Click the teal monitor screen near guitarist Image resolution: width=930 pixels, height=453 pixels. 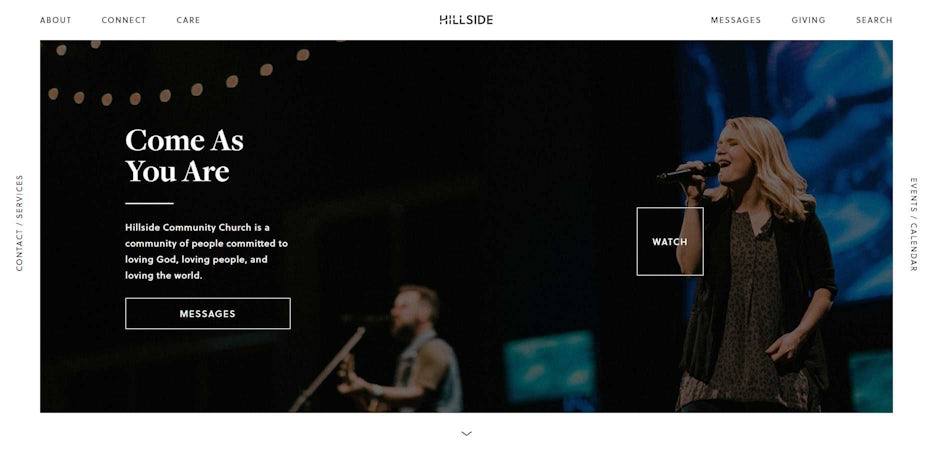click(549, 366)
